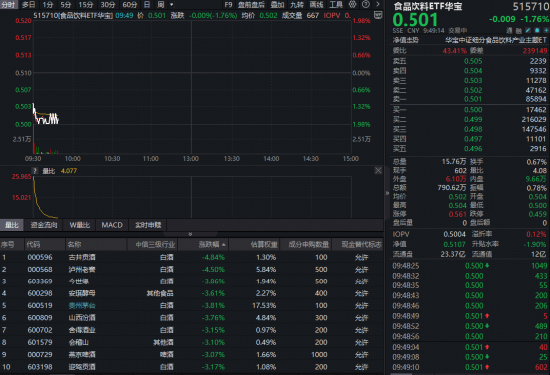This screenshot has width=550, height=375.
Task: Collapse the panel using the chevron below indicator tabs
Action: pyautogui.click(x=190, y=234)
